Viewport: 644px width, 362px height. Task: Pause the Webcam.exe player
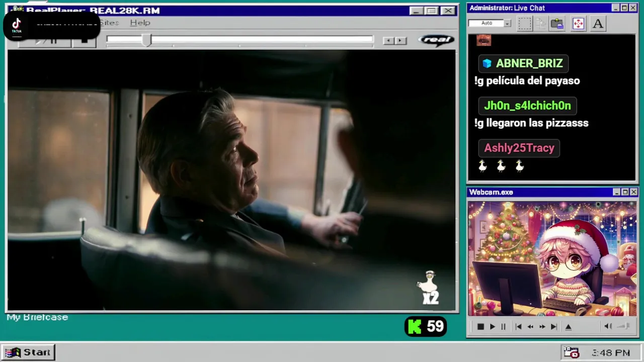[x=503, y=327]
